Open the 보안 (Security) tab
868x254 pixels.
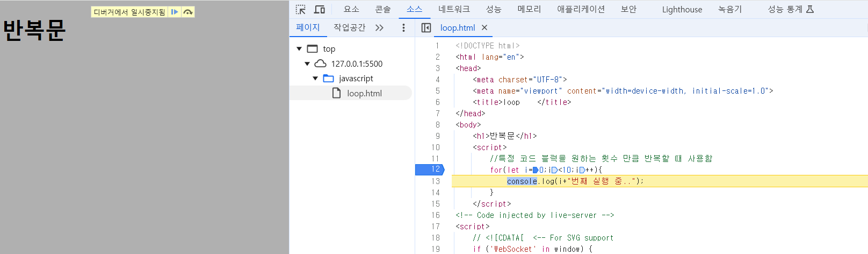point(628,9)
